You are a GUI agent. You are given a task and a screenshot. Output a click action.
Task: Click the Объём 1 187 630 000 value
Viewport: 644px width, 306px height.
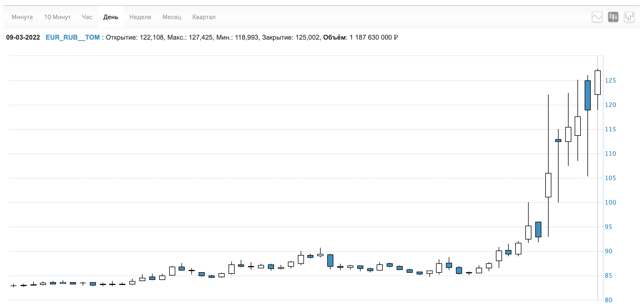pos(361,37)
